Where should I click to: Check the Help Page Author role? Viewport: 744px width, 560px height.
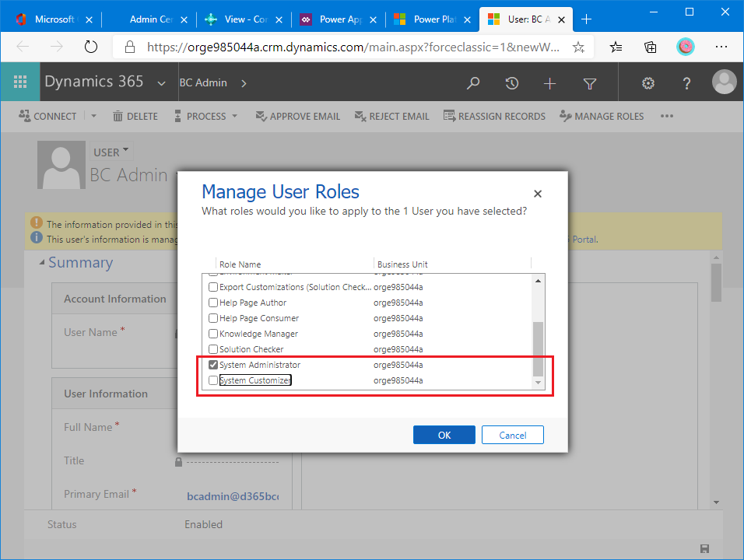point(213,303)
